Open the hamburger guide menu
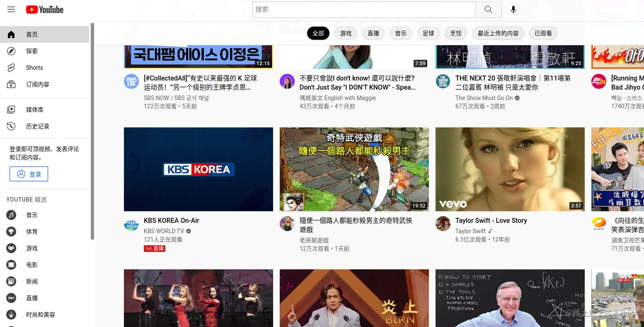 11,9
